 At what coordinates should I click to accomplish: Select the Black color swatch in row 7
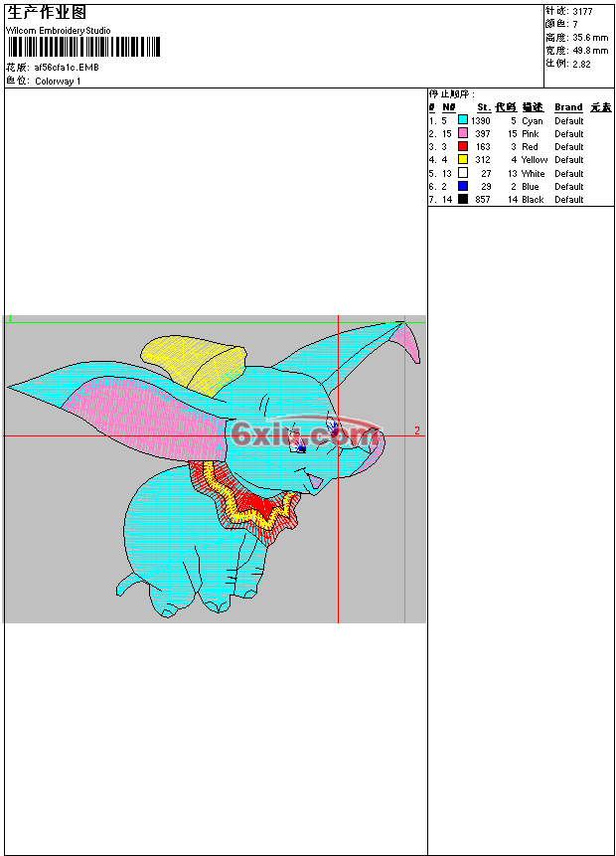click(463, 199)
